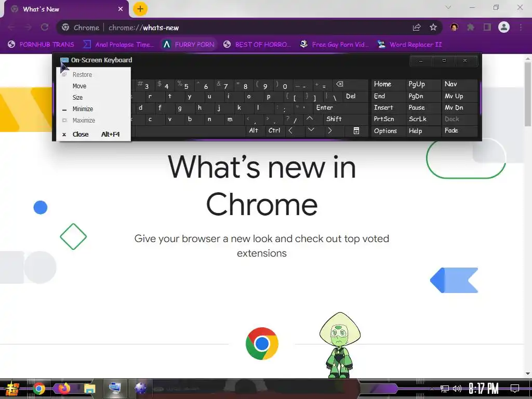The height and width of the screenshot is (399, 532).
Task: Select Size in the keyboard window menu
Action: 94,97
